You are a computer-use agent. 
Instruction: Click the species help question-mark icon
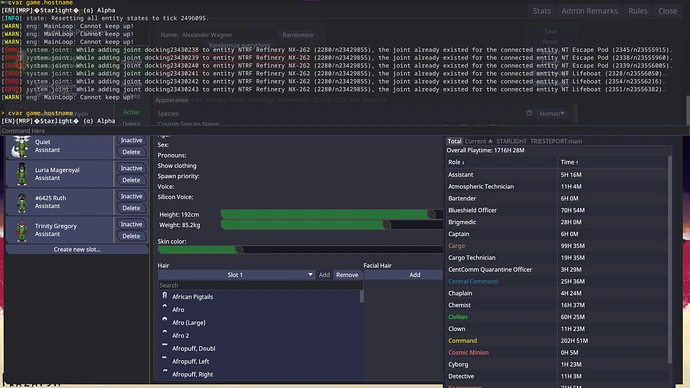click(x=529, y=113)
